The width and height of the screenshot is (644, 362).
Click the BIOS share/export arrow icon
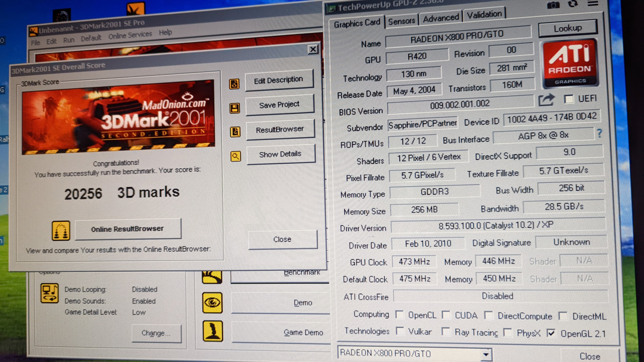(547, 100)
